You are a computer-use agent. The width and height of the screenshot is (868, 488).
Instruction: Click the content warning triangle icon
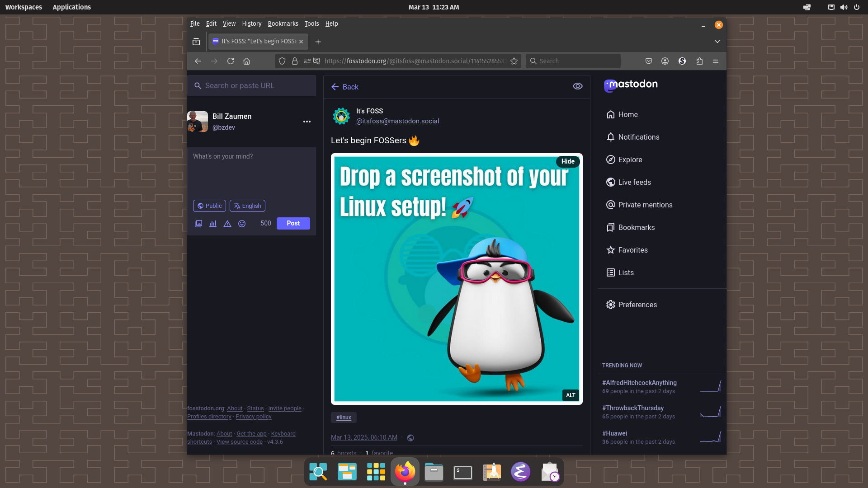tap(227, 224)
